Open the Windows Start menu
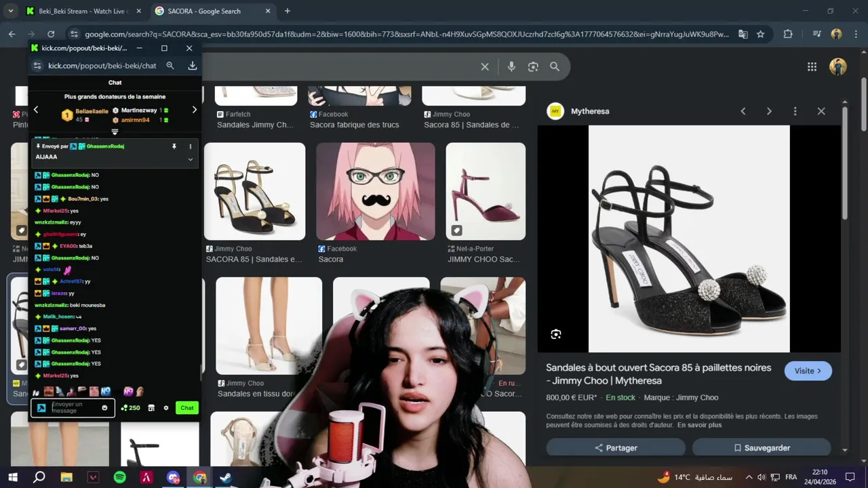The image size is (868, 488). click(13, 477)
